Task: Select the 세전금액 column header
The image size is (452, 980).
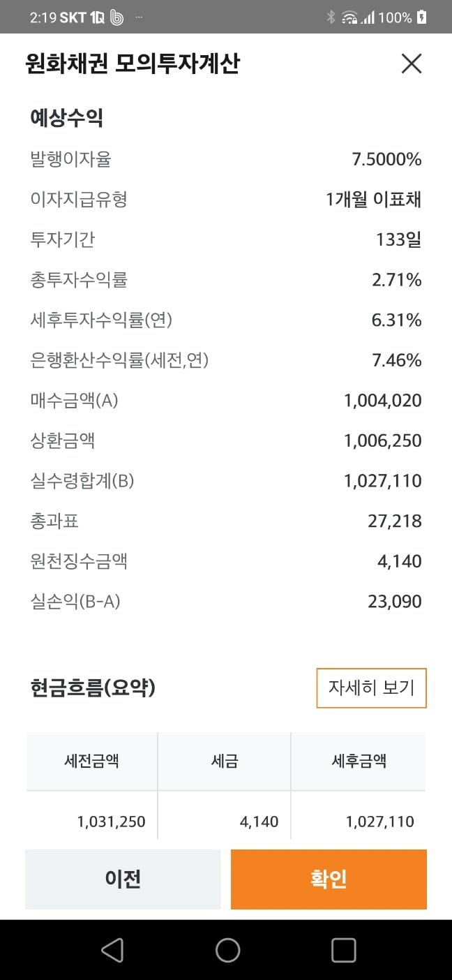Action: pos(91,761)
